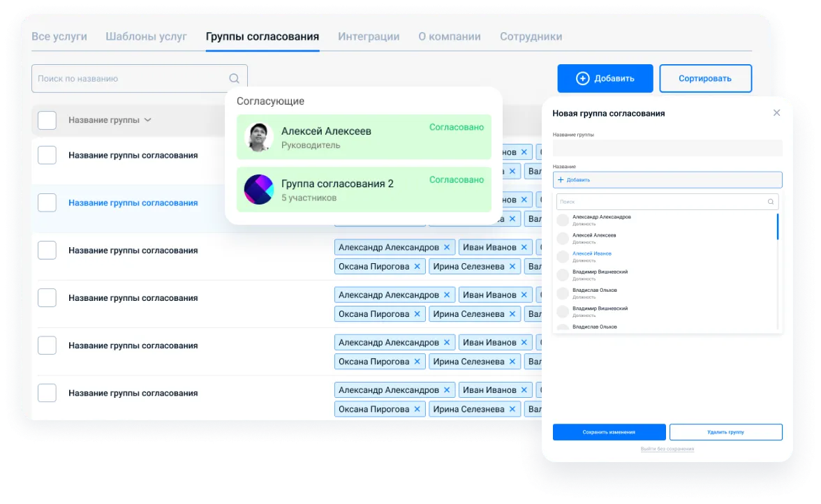The image size is (821, 504).
Task: Click the 5 участников label
Action: 309,198
